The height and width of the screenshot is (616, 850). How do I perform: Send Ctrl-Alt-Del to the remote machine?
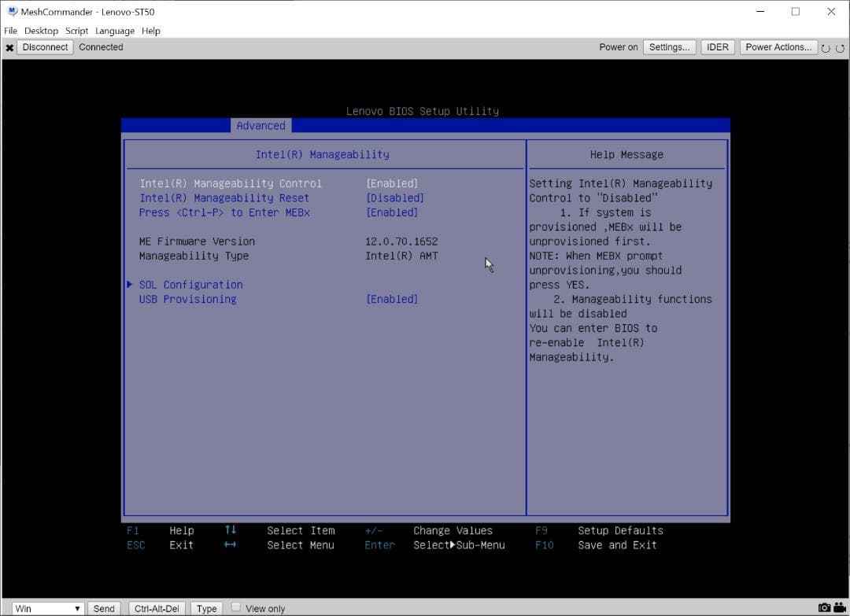pos(156,607)
